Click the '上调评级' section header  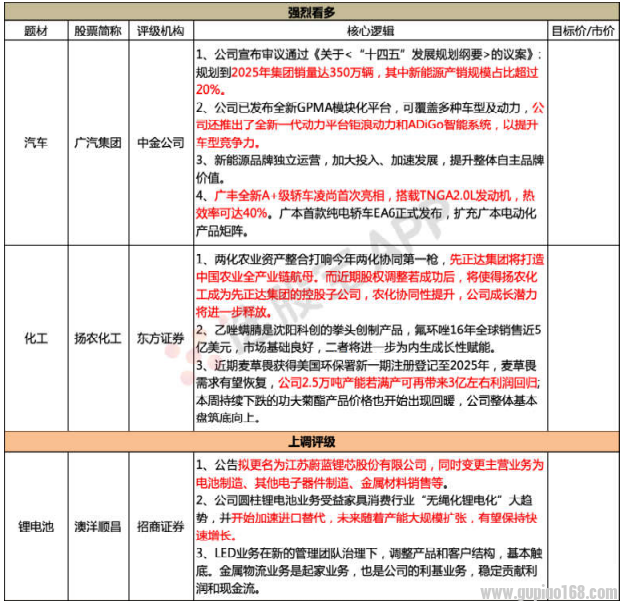click(x=311, y=441)
